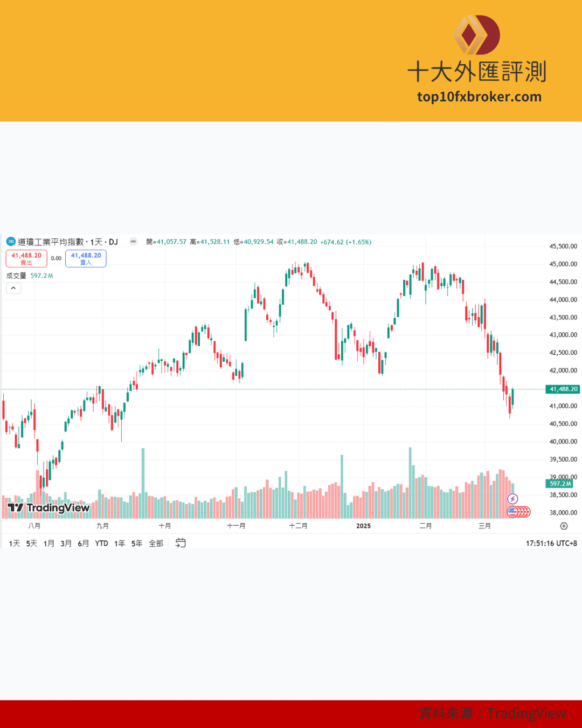Collapse the indicator legend with chevron
The image size is (582, 728).
[13, 288]
